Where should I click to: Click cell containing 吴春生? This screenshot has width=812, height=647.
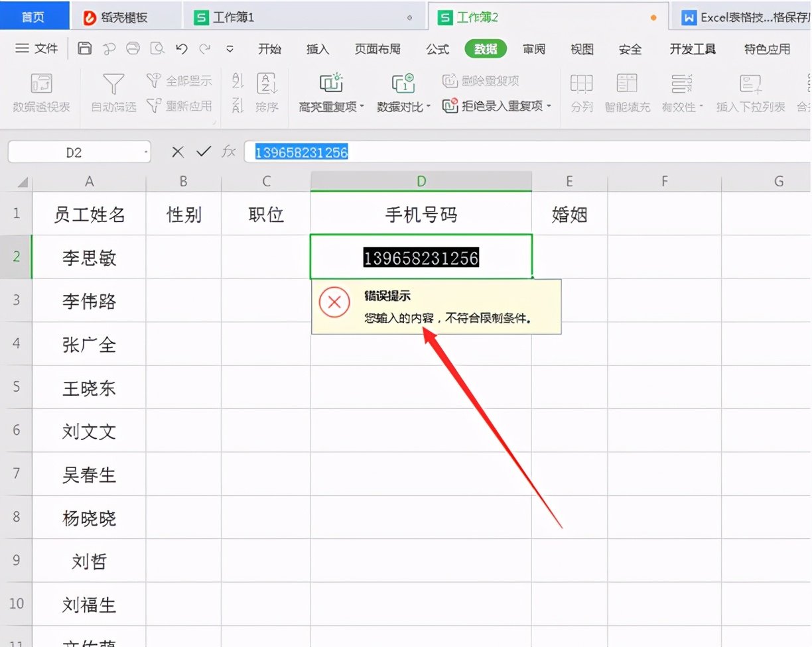pyautogui.click(x=89, y=475)
